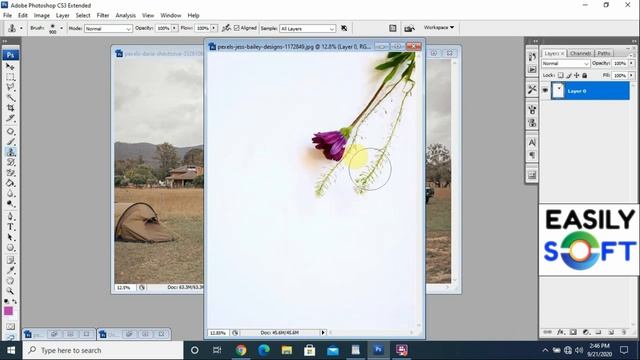Select the Zoom tool
The height and width of the screenshot is (360, 640).
pyautogui.click(x=10, y=291)
